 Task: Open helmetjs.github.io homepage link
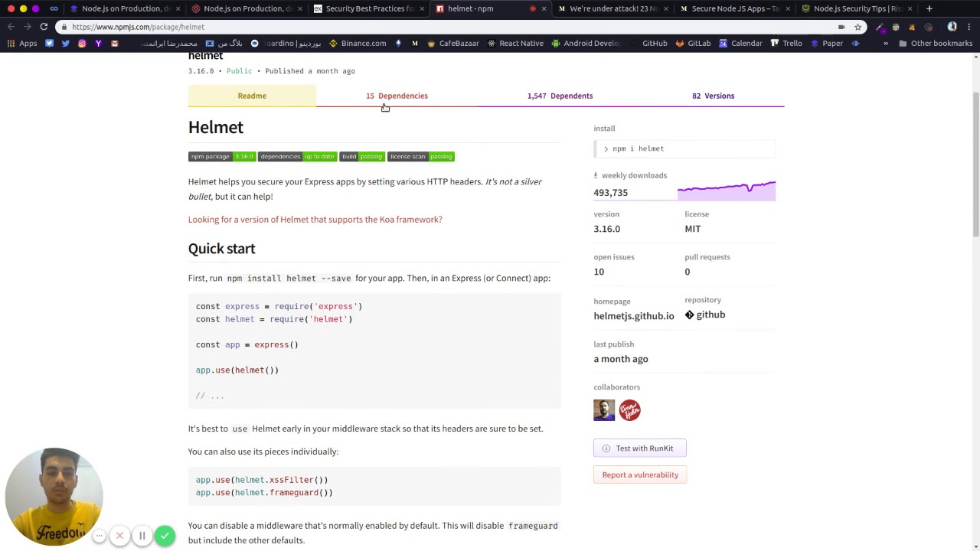[x=634, y=316]
